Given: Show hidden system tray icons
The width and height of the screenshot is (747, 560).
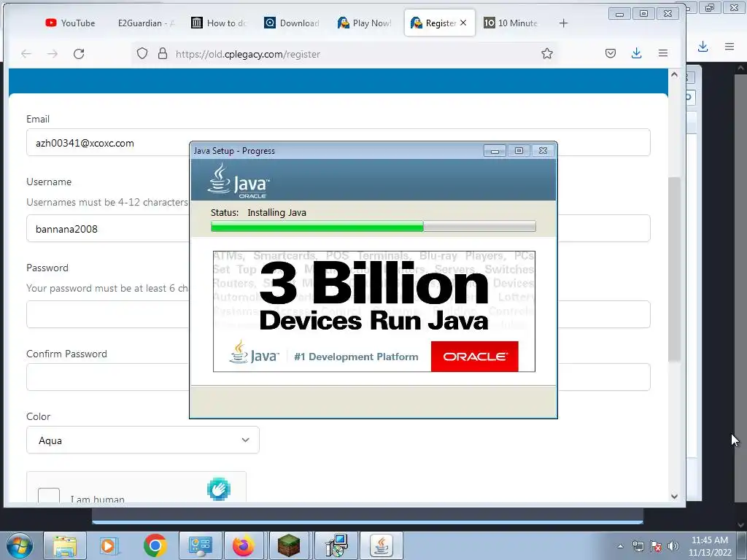Looking at the screenshot, I should click(x=620, y=546).
